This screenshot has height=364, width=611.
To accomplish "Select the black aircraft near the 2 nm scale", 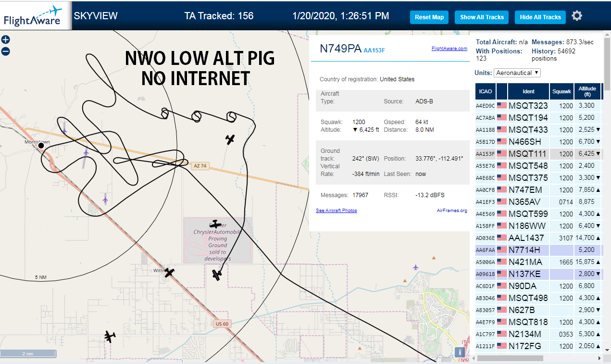I will tap(110, 337).
